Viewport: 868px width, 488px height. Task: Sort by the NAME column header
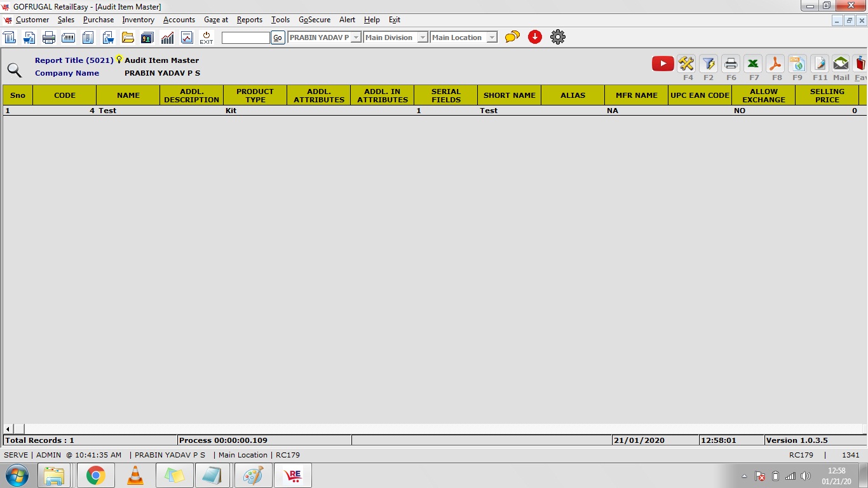pyautogui.click(x=128, y=95)
